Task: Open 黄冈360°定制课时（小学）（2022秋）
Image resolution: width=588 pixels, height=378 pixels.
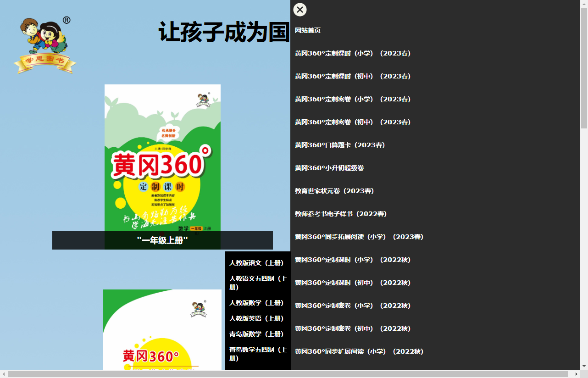Action: click(353, 260)
